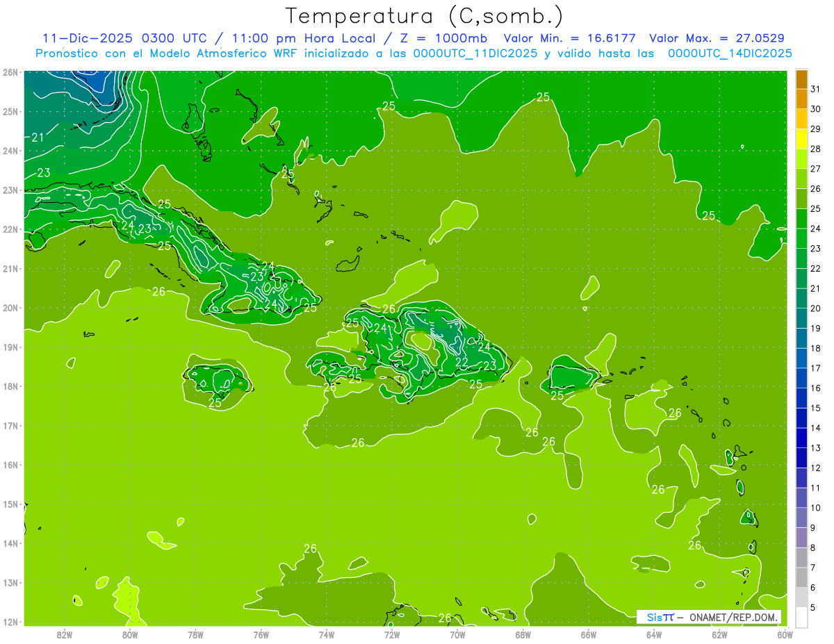The width and height of the screenshot is (834, 644).
Task: Click the '60W' longitude axis label
Action: (x=785, y=634)
